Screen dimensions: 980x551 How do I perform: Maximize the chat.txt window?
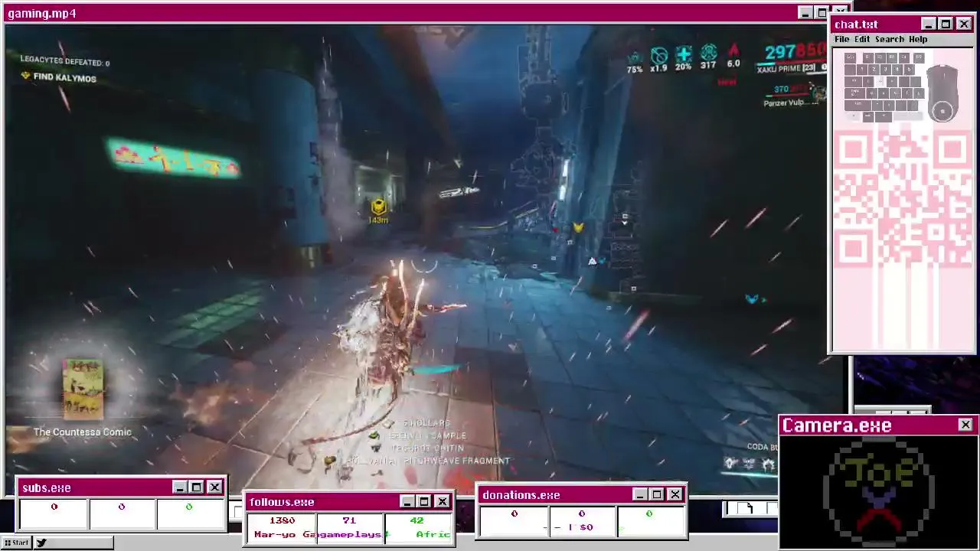[x=946, y=24]
